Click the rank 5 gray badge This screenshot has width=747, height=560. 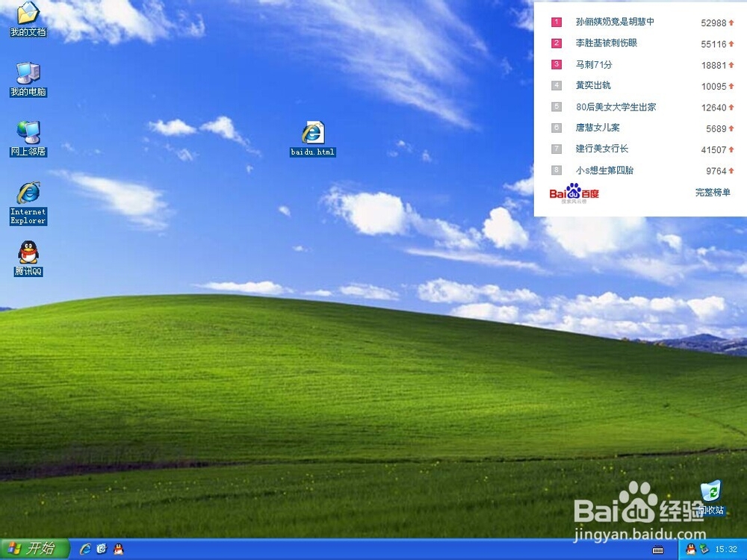(557, 107)
